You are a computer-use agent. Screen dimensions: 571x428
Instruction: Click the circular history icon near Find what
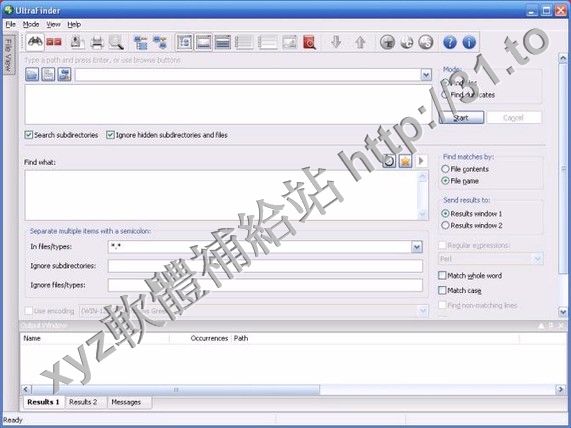pos(389,161)
